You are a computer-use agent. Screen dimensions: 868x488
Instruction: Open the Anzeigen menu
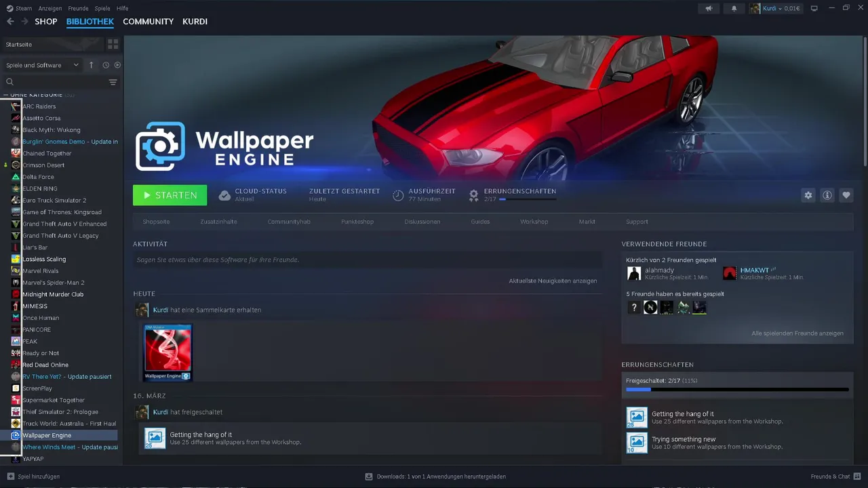click(50, 8)
